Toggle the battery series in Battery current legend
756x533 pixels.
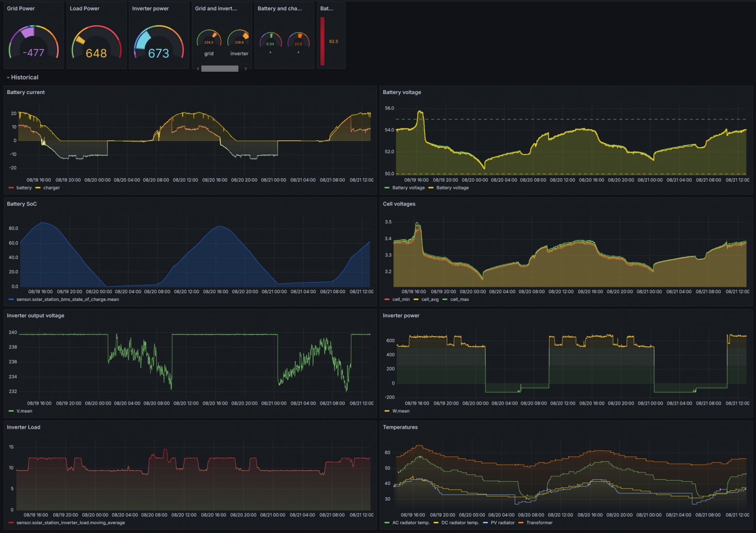(24, 188)
